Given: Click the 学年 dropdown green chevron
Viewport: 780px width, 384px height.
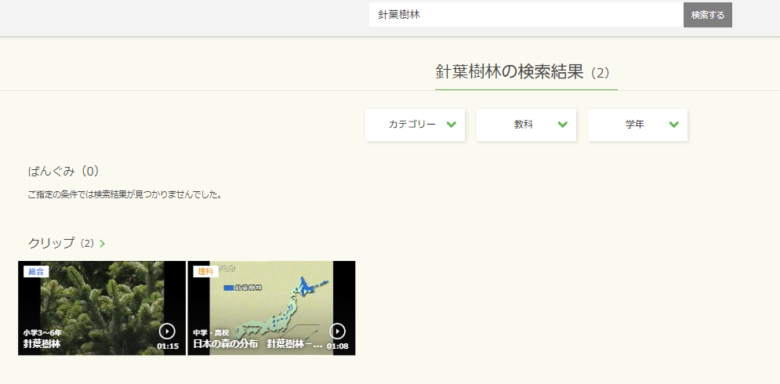Looking at the screenshot, I should click(x=674, y=124).
